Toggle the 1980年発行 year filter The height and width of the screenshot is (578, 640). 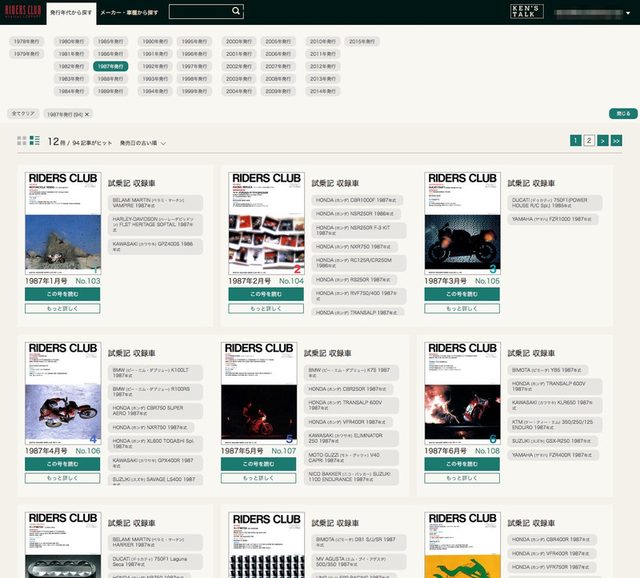pyautogui.click(x=71, y=41)
